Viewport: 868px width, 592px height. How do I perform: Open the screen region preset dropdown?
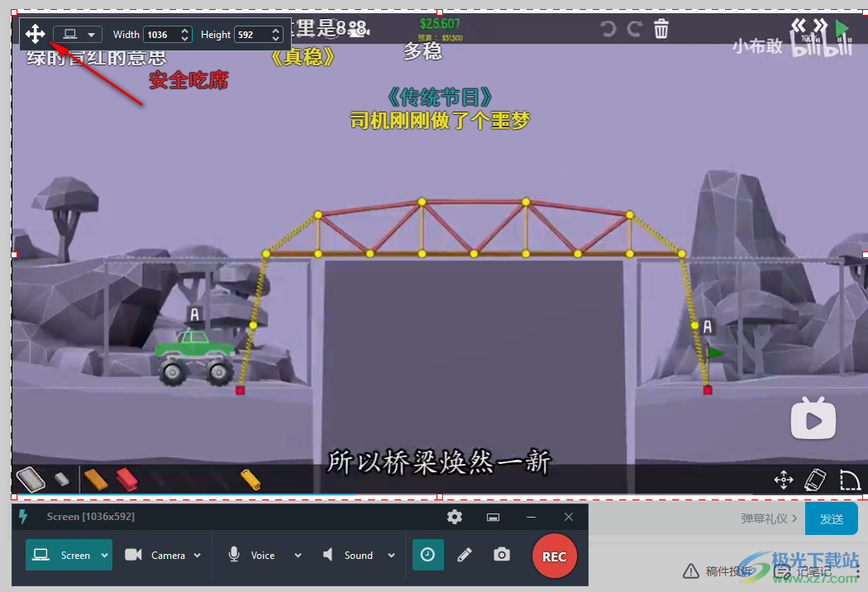click(x=78, y=35)
